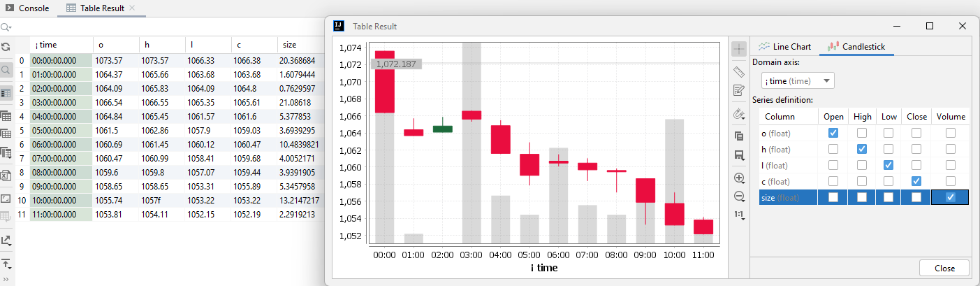Zoom out of the candlestick chart
The image size is (980, 286).
pyautogui.click(x=739, y=196)
